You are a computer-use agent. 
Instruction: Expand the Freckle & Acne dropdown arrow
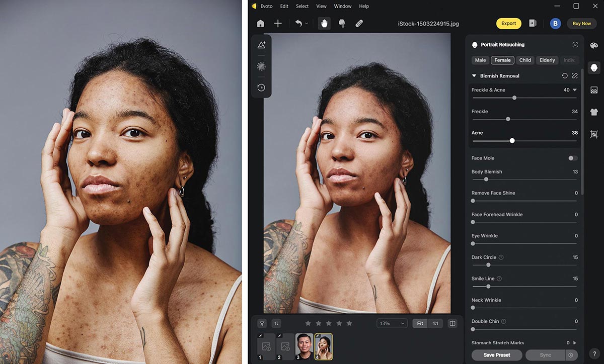pyautogui.click(x=575, y=90)
